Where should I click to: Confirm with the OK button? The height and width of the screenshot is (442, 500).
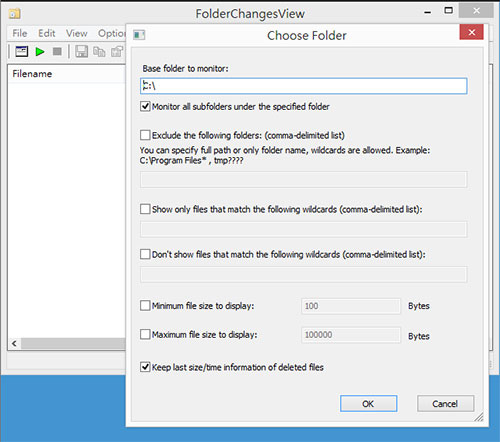tap(368, 404)
